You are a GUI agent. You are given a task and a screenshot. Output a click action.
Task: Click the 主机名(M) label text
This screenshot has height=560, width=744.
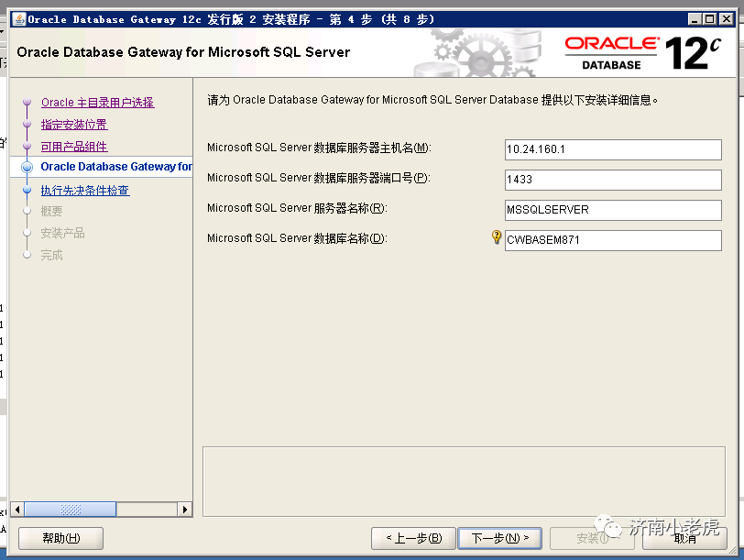click(319, 148)
